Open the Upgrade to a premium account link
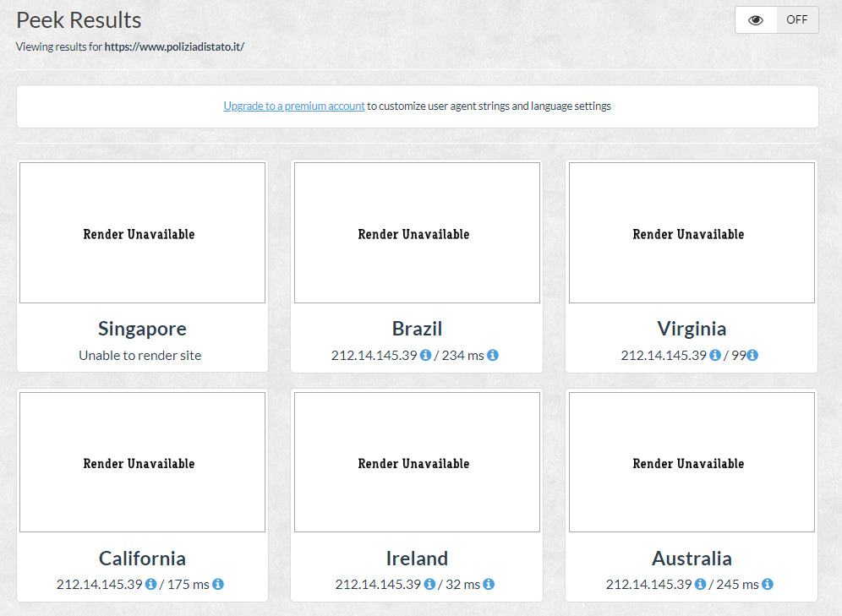842x616 pixels. click(294, 106)
